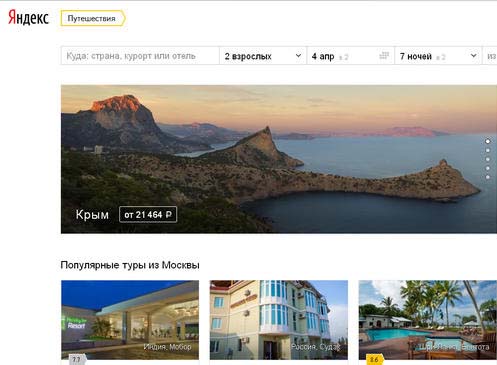
Task: Open the Индия, Мобор hotel thumbnail
Action: tap(130, 320)
